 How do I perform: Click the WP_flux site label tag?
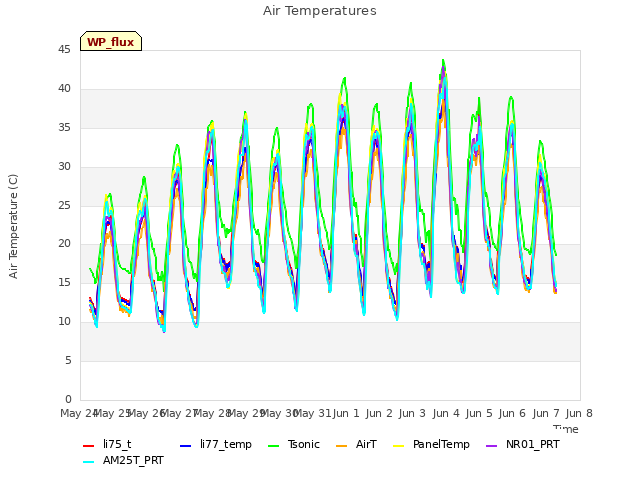pyautogui.click(x=111, y=41)
